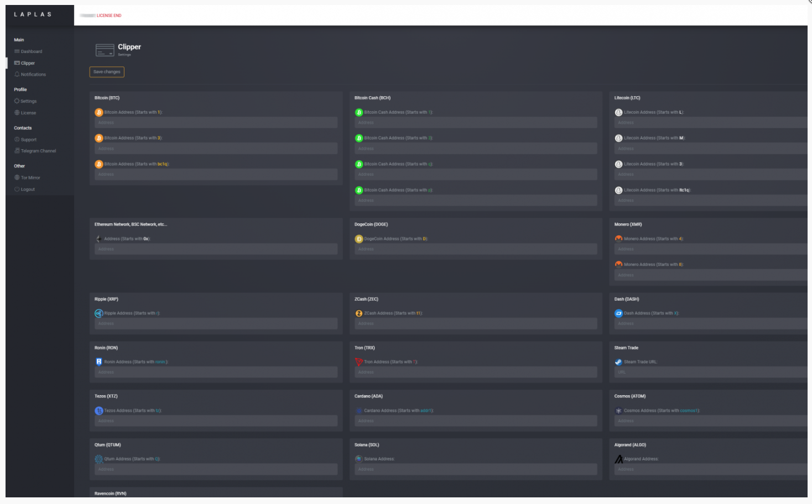Click the LAPLAS logo
Screen dimensions: 812x504
[x=33, y=14]
